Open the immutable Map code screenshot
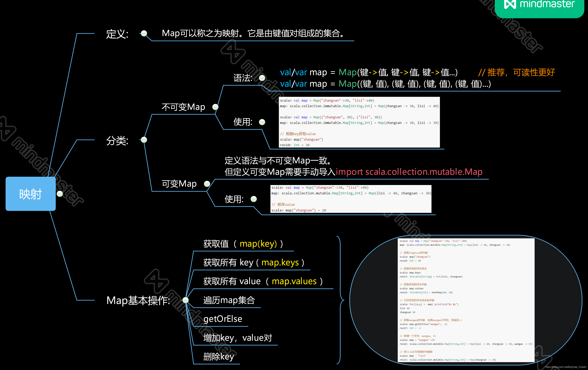The width and height of the screenshot is (588, 370). coord(359,122)
